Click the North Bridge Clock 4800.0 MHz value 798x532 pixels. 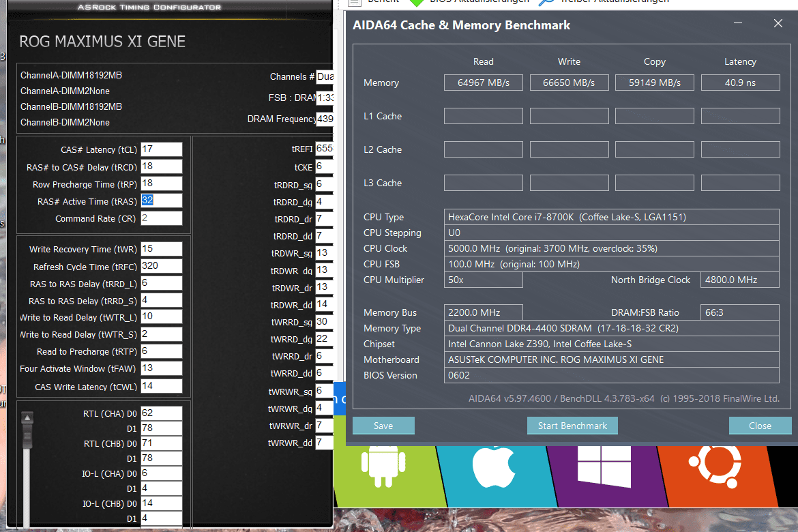(x=740, y=280)
